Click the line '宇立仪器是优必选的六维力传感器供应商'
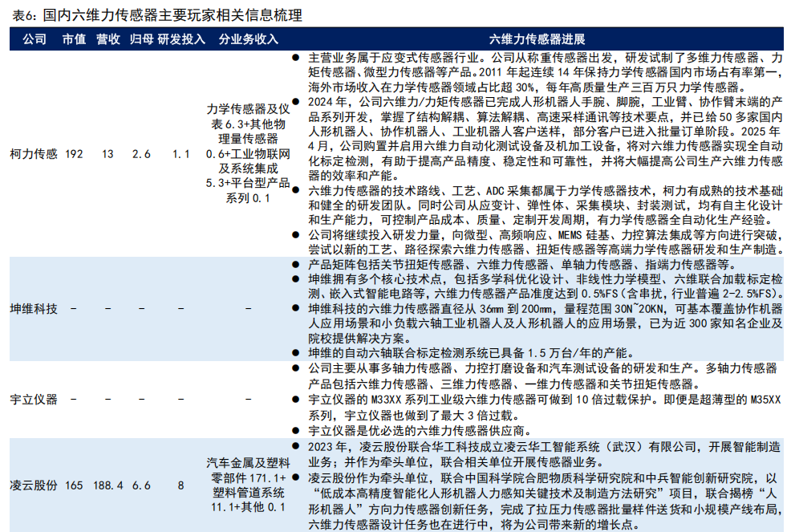 pyautogui.click(x=420, y=431)
